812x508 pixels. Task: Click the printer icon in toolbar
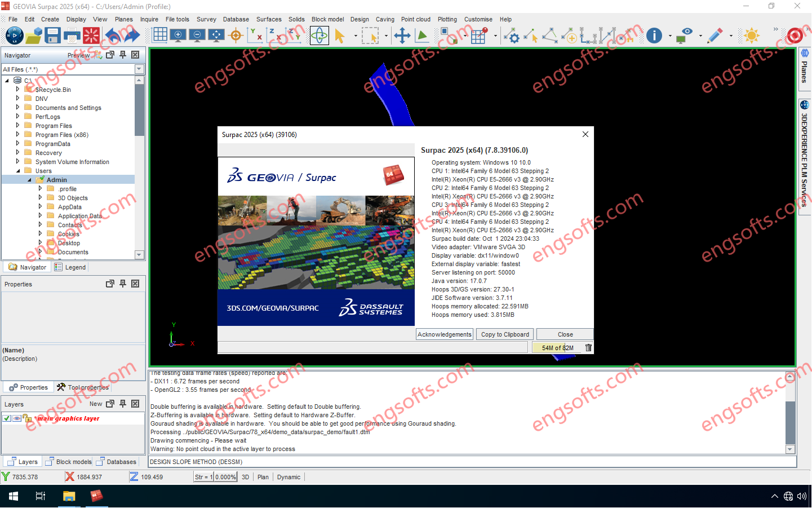[x=72, y=36]
